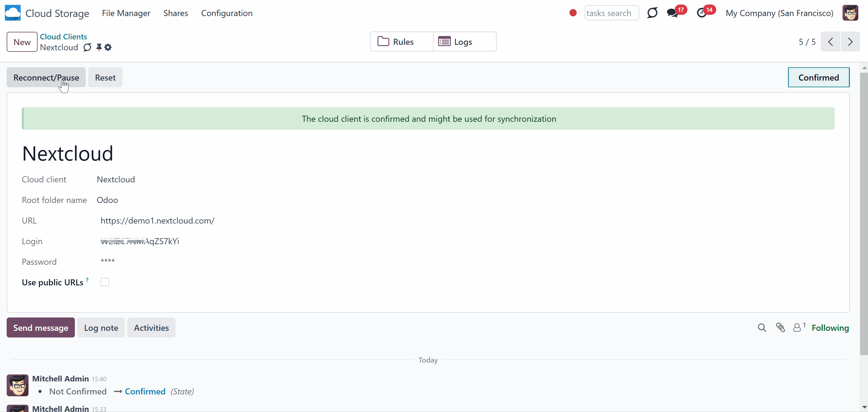
Task: Open the Configuration menu
Action: (227, 13)
